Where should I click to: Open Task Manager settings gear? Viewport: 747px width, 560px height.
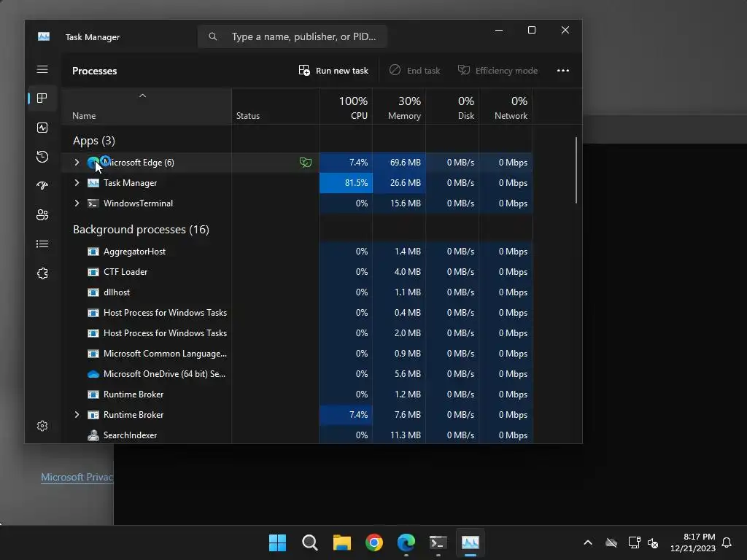42,426
